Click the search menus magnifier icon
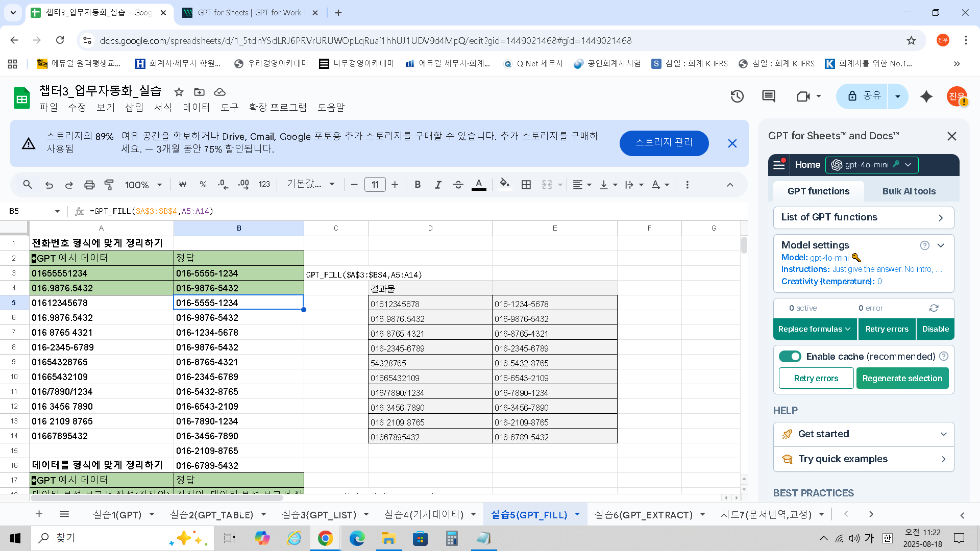980x551 pixels. 28,185
